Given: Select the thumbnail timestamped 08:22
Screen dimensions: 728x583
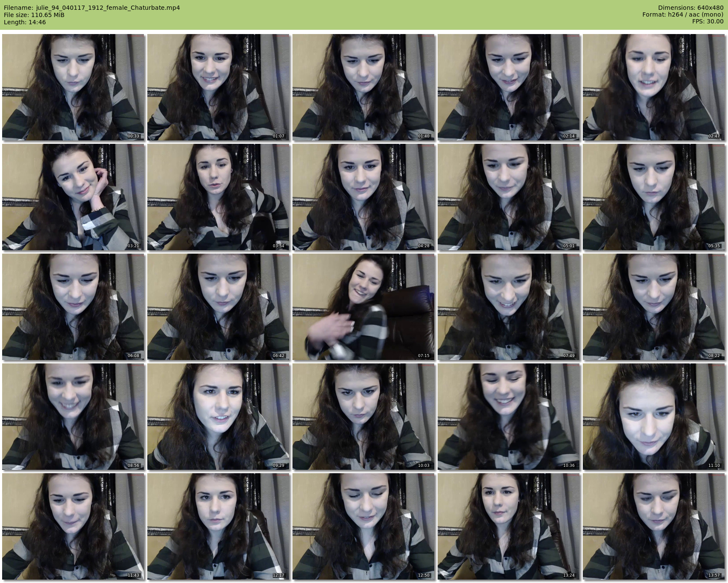Looking at the screenshot, I should (653, 307).
